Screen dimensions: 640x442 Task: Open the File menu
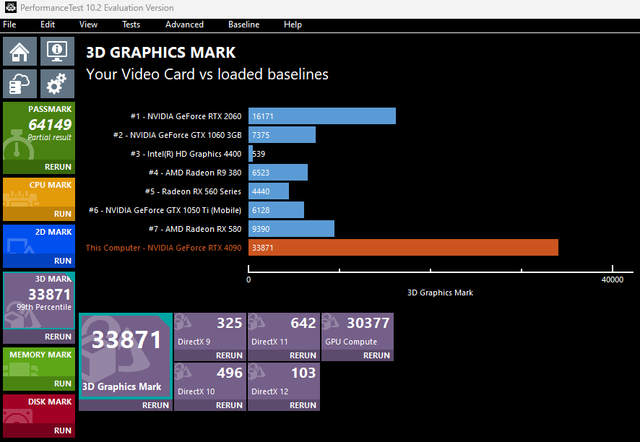coord(9,24)
